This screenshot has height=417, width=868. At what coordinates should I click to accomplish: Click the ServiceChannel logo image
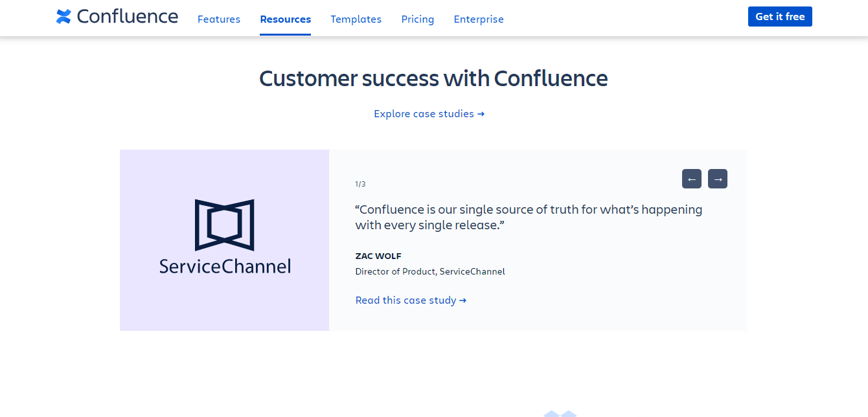coord(225,237)
